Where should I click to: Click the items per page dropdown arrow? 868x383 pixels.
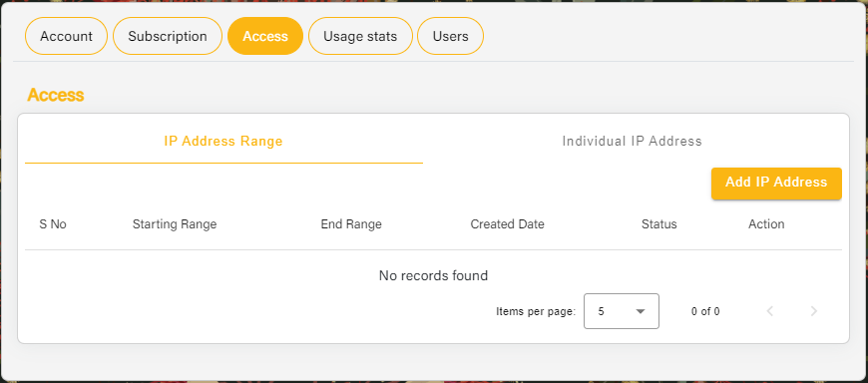(641, 311)
